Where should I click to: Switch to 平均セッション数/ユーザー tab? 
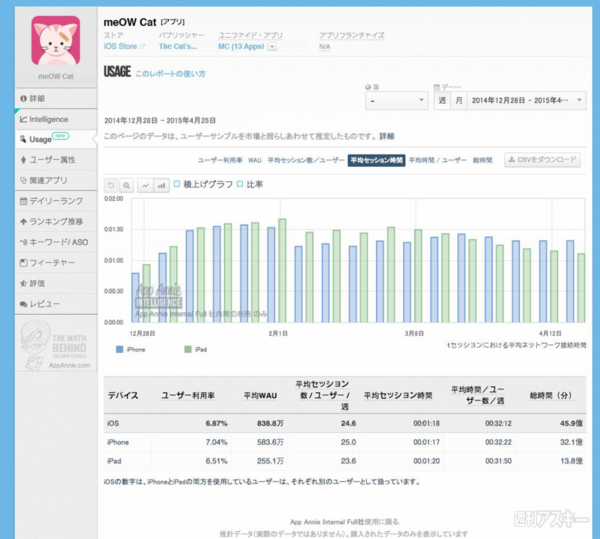point(306,160)
